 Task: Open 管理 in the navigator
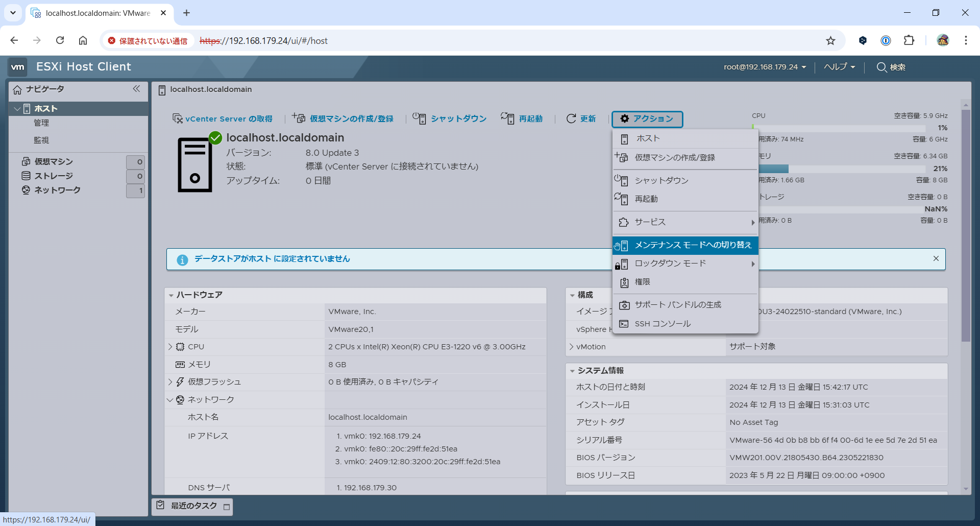41,123
